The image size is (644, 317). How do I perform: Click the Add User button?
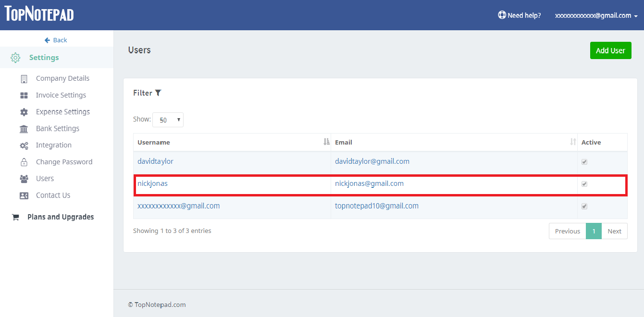point(610,50)
